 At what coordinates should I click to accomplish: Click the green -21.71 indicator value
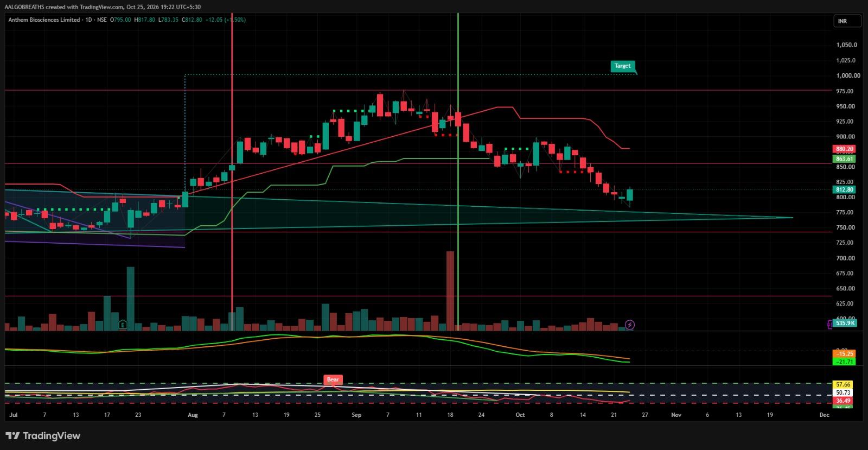pos(844,362)
